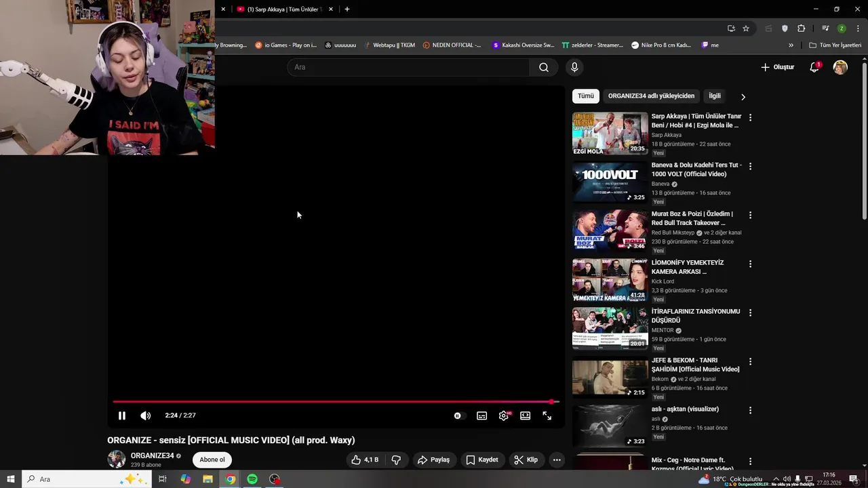Switch to the 'Sarp Akkaya | Tüm Ünlüler' tab
The width and height of the screenshot is (868, 488).
pyautogui.click(x=283, y=9)
